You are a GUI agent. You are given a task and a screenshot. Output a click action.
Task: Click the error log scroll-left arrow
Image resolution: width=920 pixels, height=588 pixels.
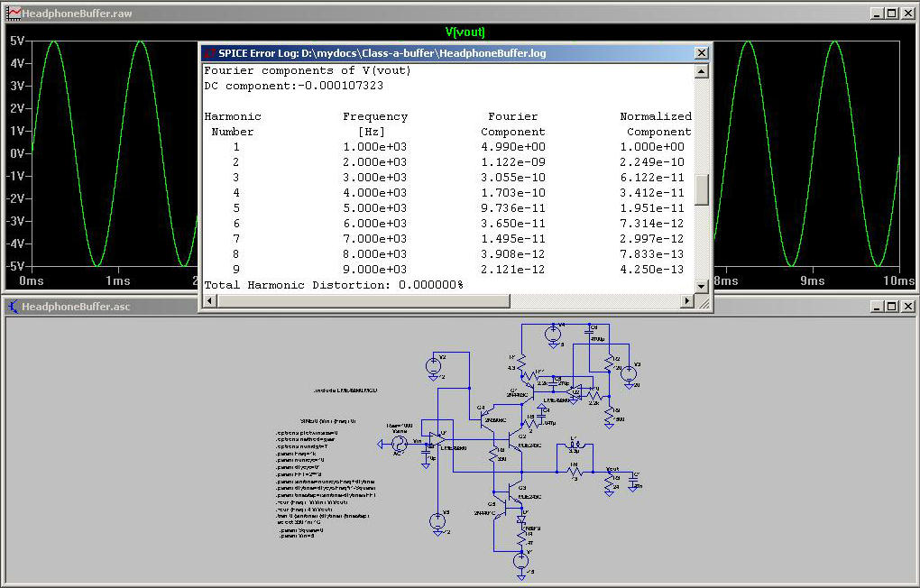[209, 300]
